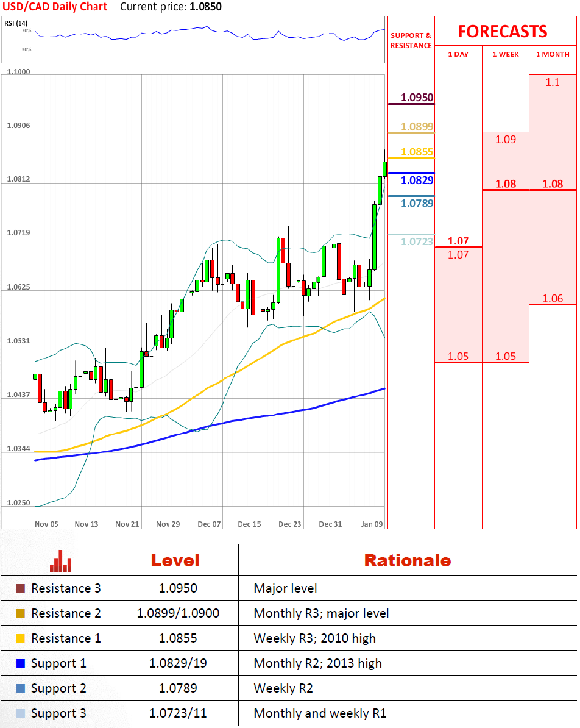Click the 'Major level' rationale text

(285, 589)
